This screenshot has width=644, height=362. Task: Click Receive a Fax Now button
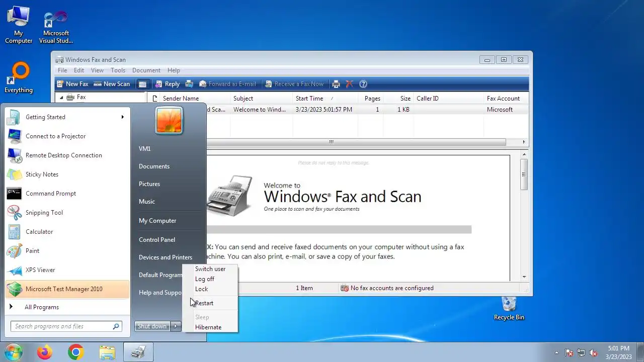point(294,84)
